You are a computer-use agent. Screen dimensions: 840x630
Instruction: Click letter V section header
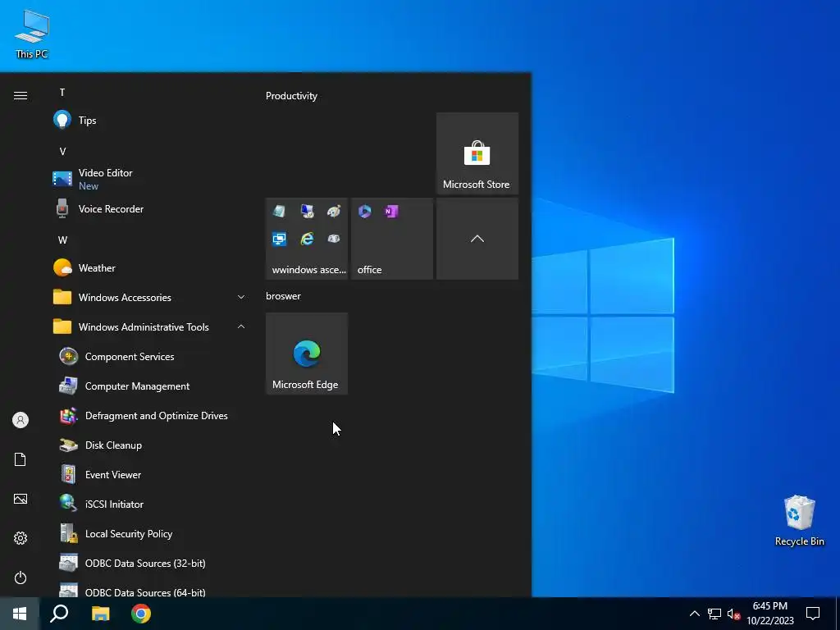(62, 152)
